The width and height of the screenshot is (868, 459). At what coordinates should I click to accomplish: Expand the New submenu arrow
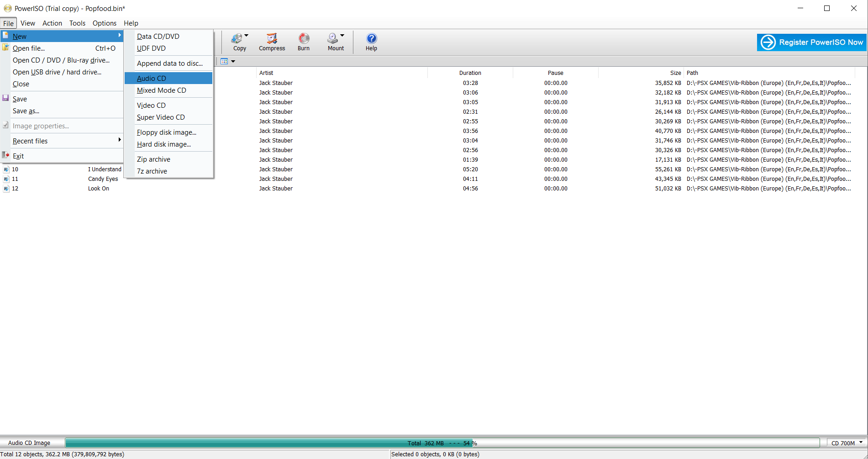(x=120, y=35)
